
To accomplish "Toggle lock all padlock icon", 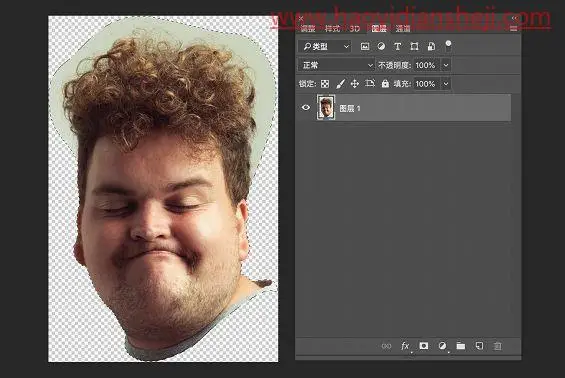I will (385, 84).
